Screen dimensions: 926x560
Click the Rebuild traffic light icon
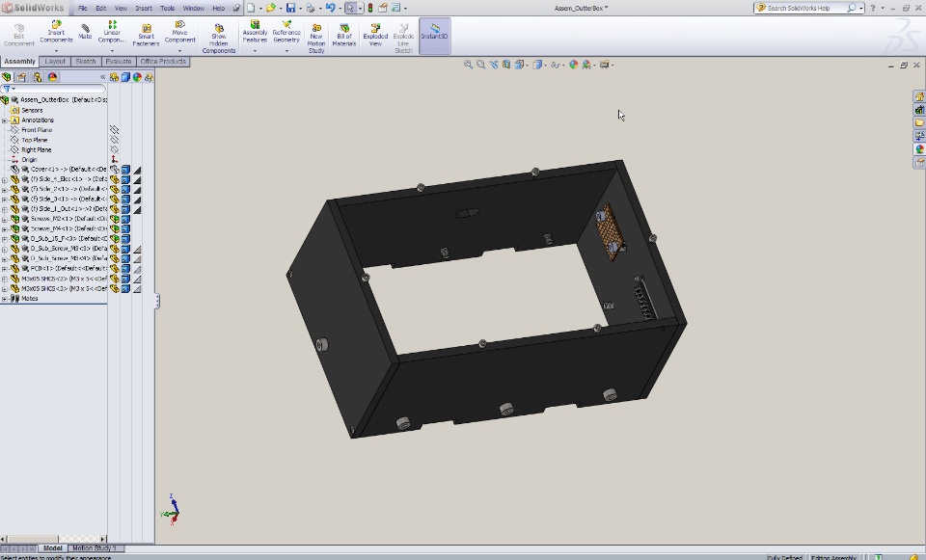(370, 8)
